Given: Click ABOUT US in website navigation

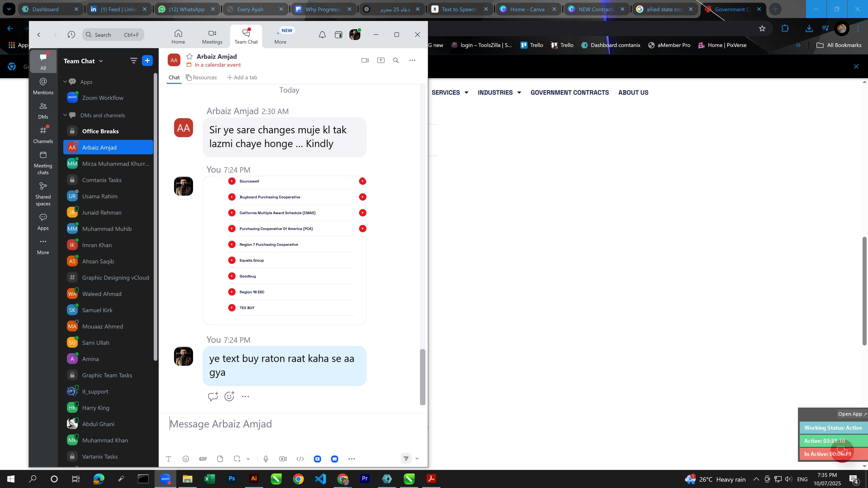Looking at the screenshot, I should [633, 92].
